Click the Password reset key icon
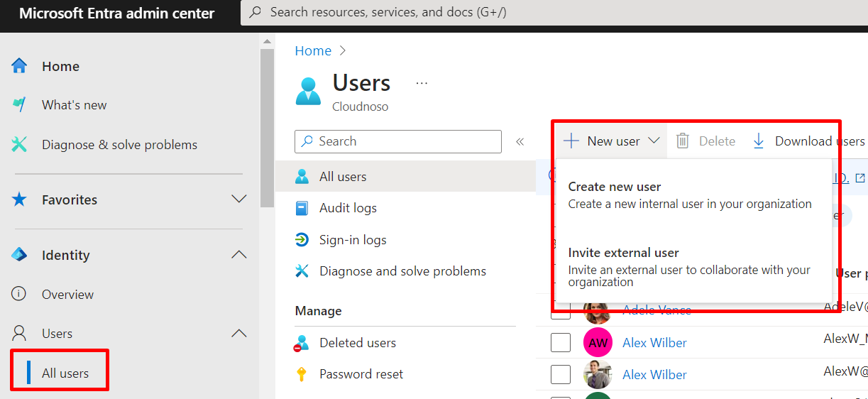Screen dimensions: 868x399 click(302, 374)
